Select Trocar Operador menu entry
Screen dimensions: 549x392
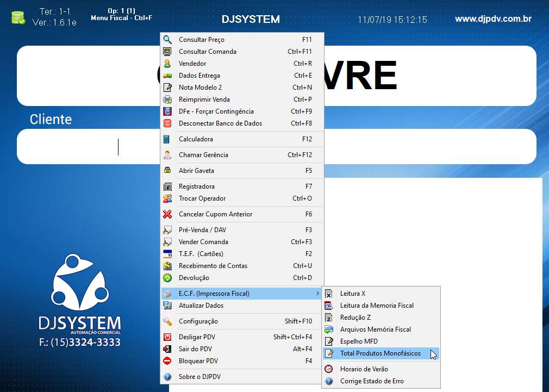pyautogui.click(x=202, y=198)
